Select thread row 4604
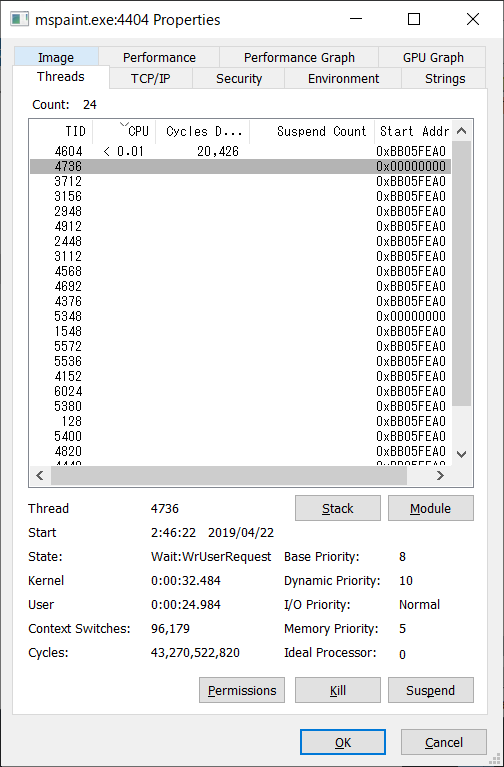This screenshot has width=504, height=767. [240, 152]
